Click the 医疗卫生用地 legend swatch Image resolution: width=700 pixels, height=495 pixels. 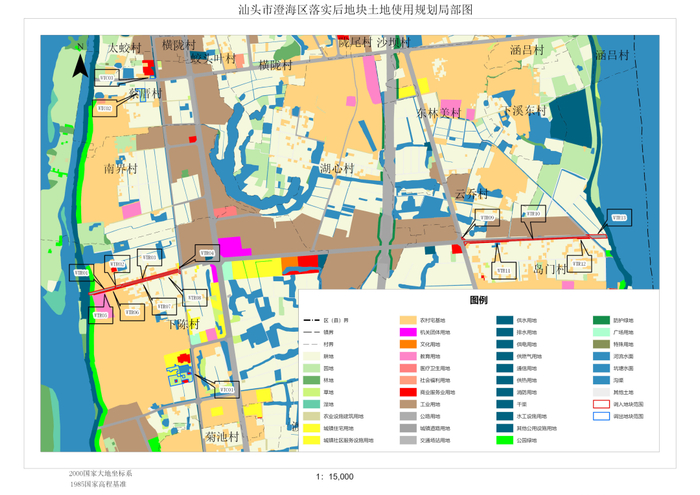(408, 368)
